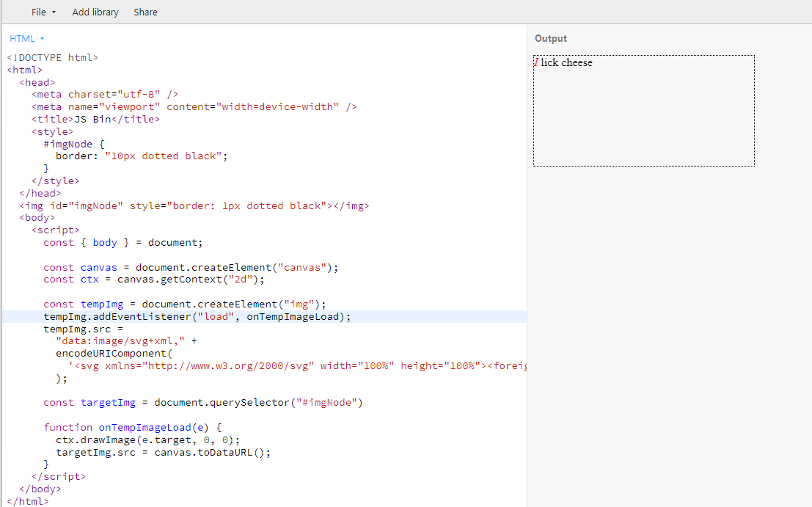Click the '#imgNode {' selector line

pos(74,144)
